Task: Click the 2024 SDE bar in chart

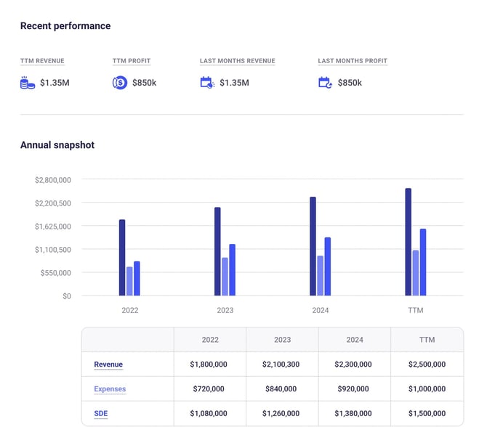Action: pos(328,266)
